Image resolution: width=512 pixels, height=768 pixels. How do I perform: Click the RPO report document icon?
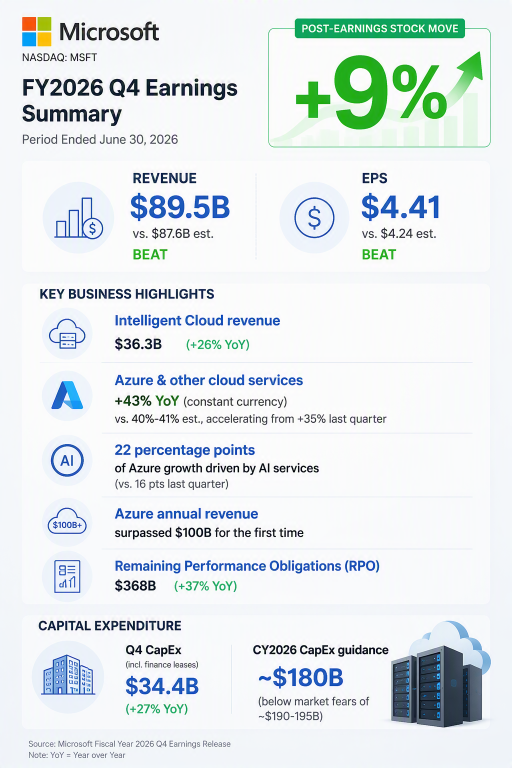click(x=67, y=576)
